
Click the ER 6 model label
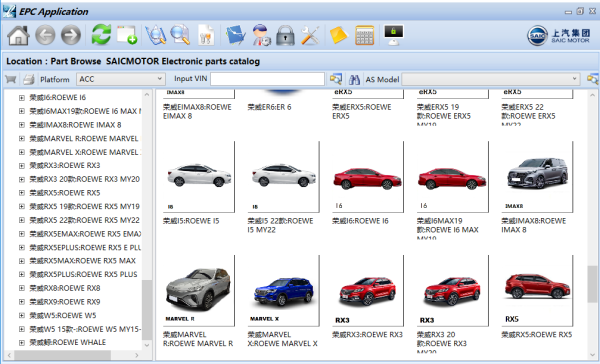(269, 107)
